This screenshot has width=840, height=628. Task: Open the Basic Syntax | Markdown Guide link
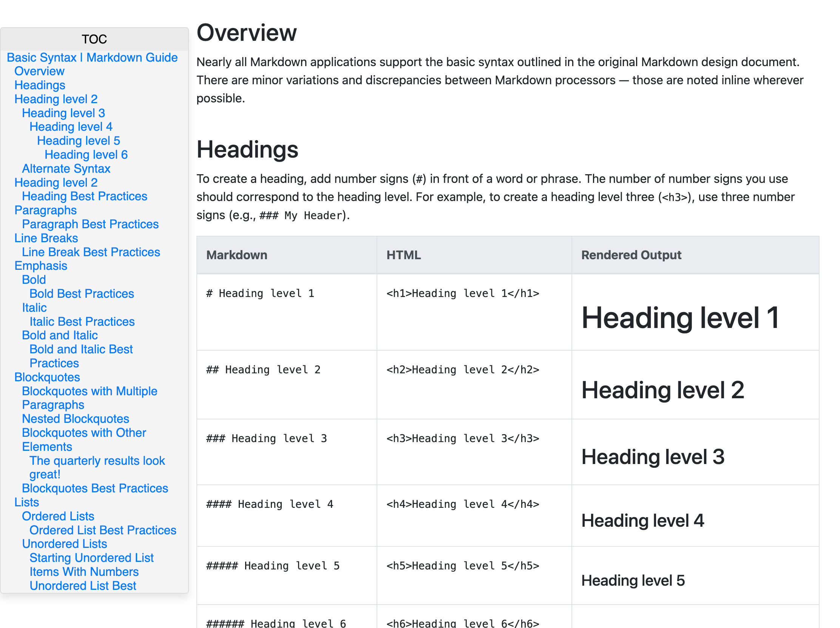[x=92, y=57]
